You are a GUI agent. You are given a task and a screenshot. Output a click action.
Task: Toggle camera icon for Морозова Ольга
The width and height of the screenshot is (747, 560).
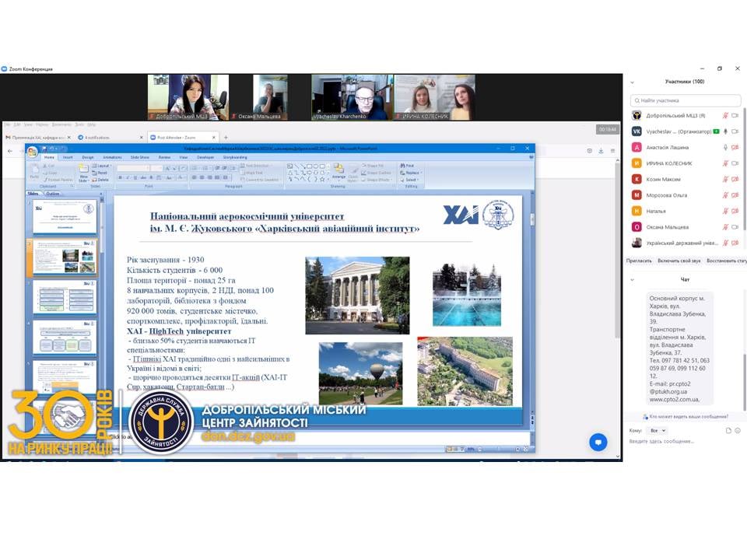(735, 195)
